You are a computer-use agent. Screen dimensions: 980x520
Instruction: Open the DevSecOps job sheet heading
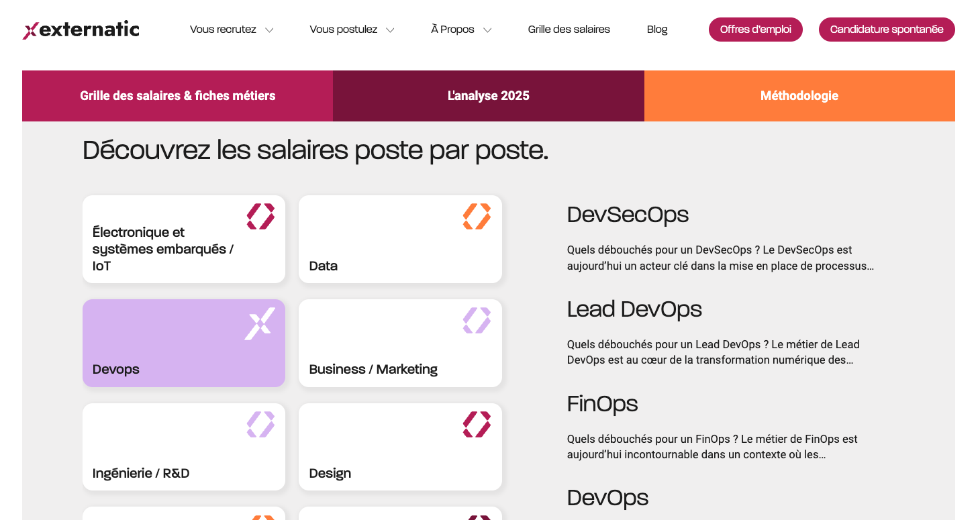[628, 215]
